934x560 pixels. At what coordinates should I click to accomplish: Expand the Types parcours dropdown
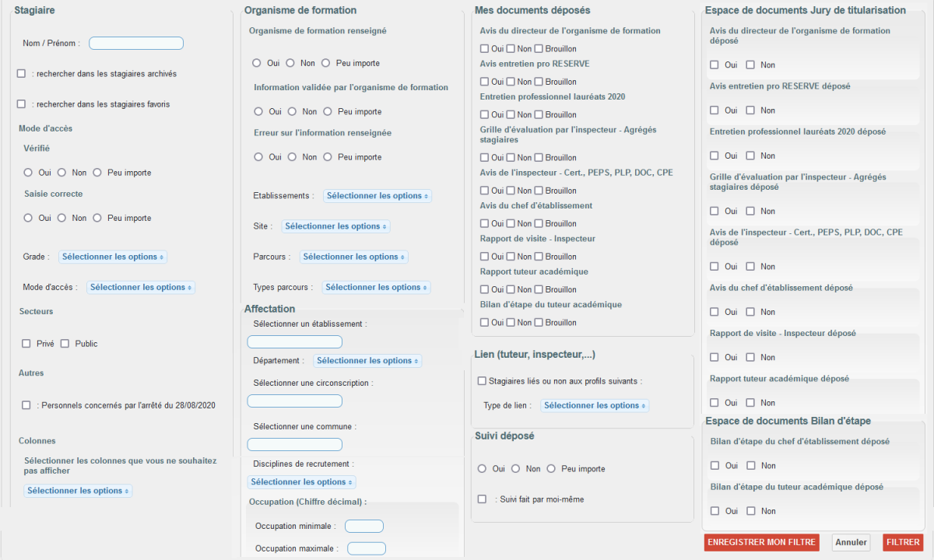pyautogui.click(x=376, y=288)
